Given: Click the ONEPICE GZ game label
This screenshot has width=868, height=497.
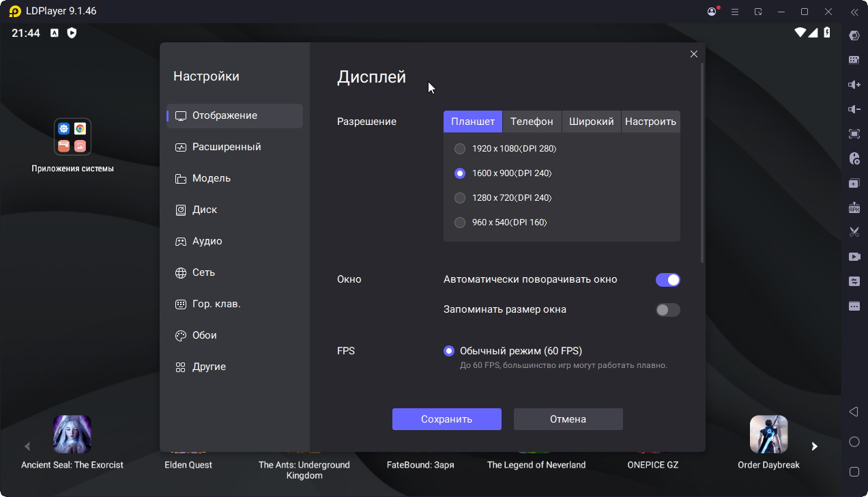Looking at the screenshot, I should pos(653,465).
